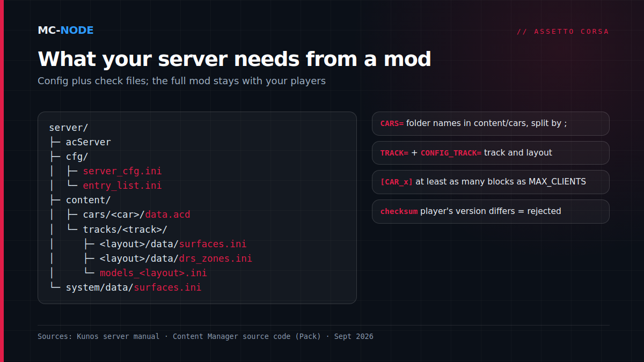Select the 'server_cfg.ini' file name

pos(122,171)
